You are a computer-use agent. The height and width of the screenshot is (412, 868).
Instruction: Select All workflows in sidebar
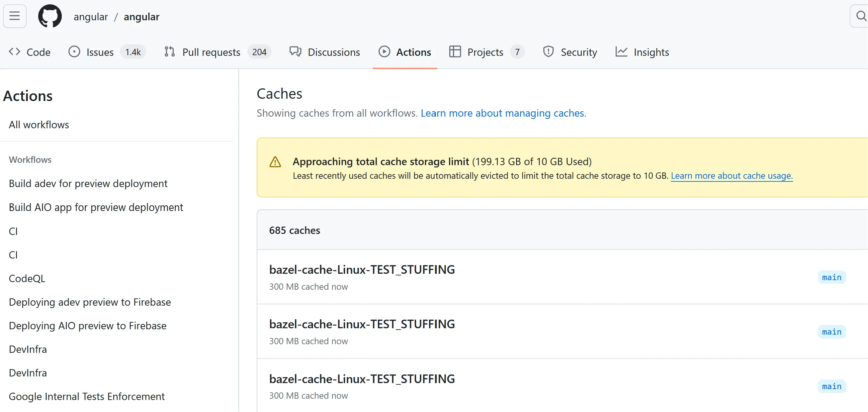pyautogui.click(x=39, y=125)
